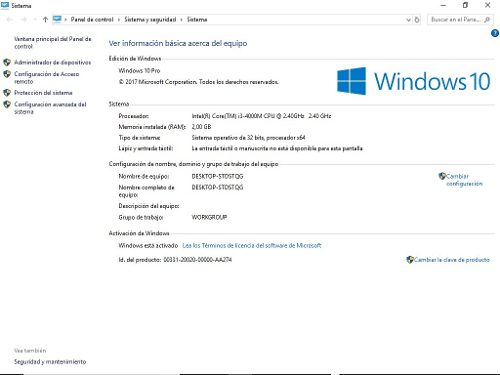Viewport: 500px width, 375px height.
Task: Click Windows está activado text
Action: (148, 246)
